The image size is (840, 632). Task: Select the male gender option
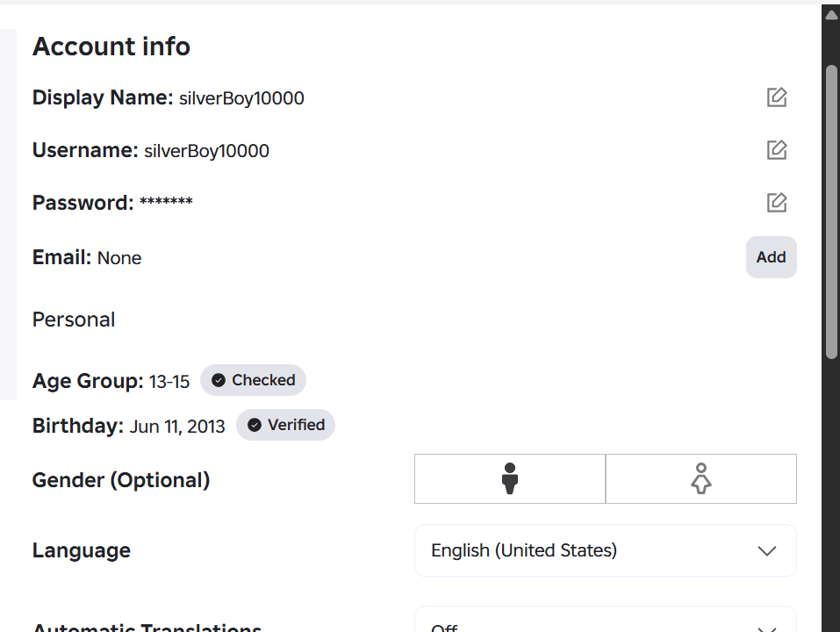click(x=510, y=478)
